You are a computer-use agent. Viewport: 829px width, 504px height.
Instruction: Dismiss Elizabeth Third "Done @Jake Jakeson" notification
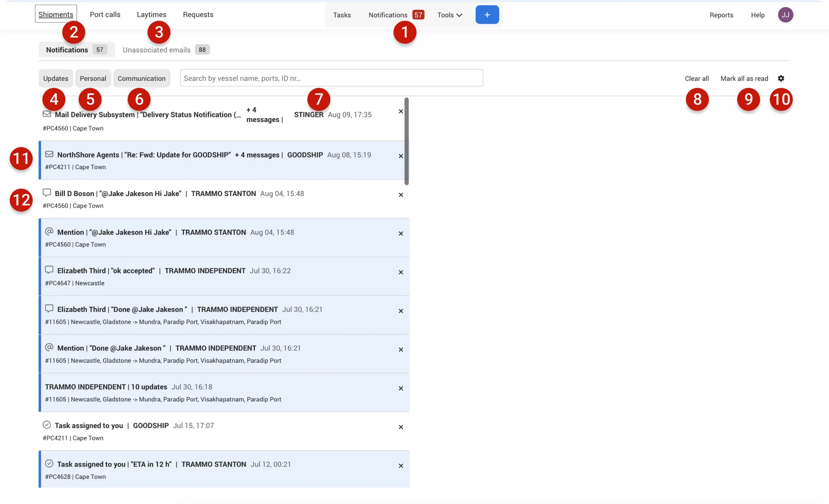point(401,311)
